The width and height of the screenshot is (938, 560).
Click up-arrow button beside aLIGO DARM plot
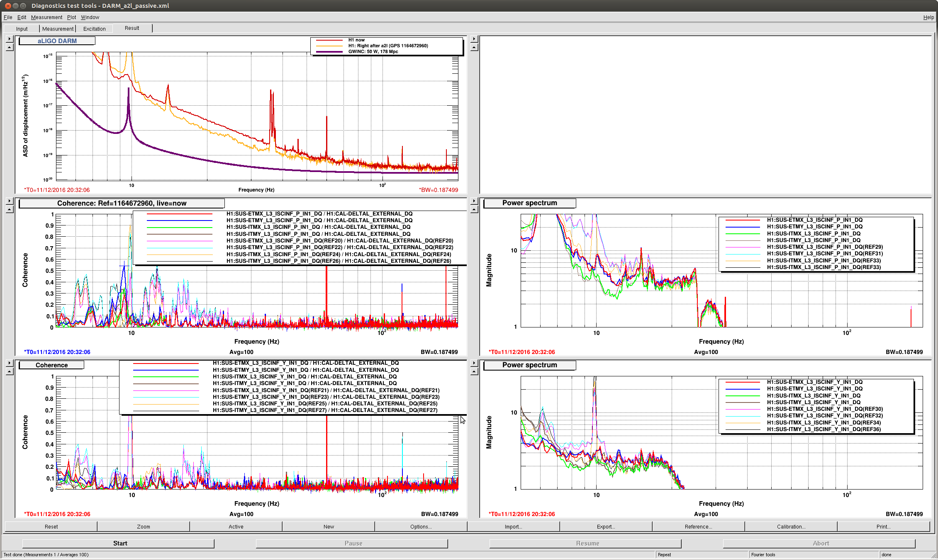click(x=10, y=47)
